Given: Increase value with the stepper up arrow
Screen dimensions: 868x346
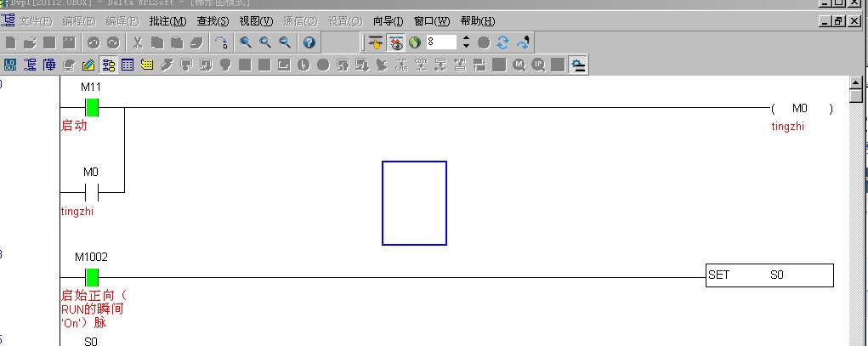Looking at the screenshot, I should (466, 38).
